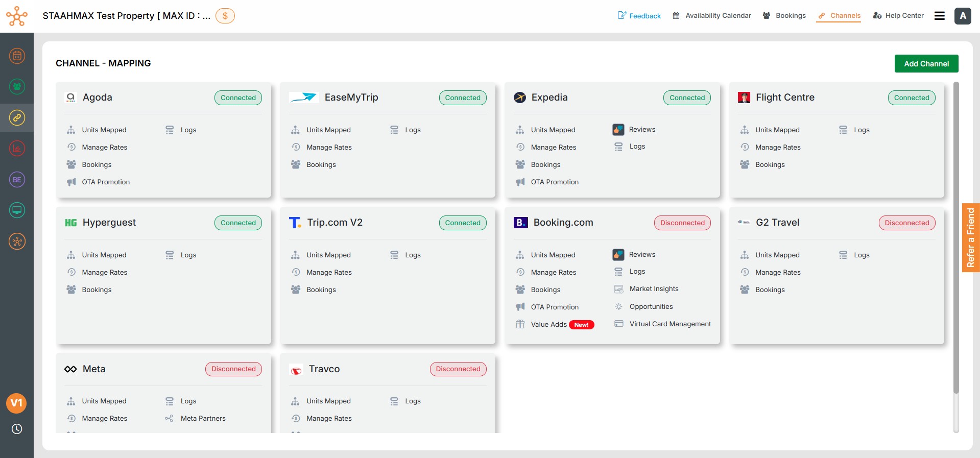Click the Add Channel button
The width and height of the screenshot is (980, 458).
pyautogui.click(x=926, y=64)
